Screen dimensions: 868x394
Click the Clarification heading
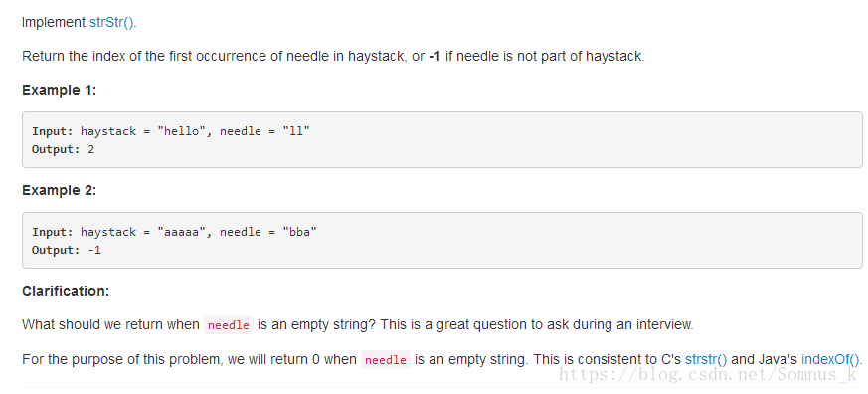coord(66,291)
